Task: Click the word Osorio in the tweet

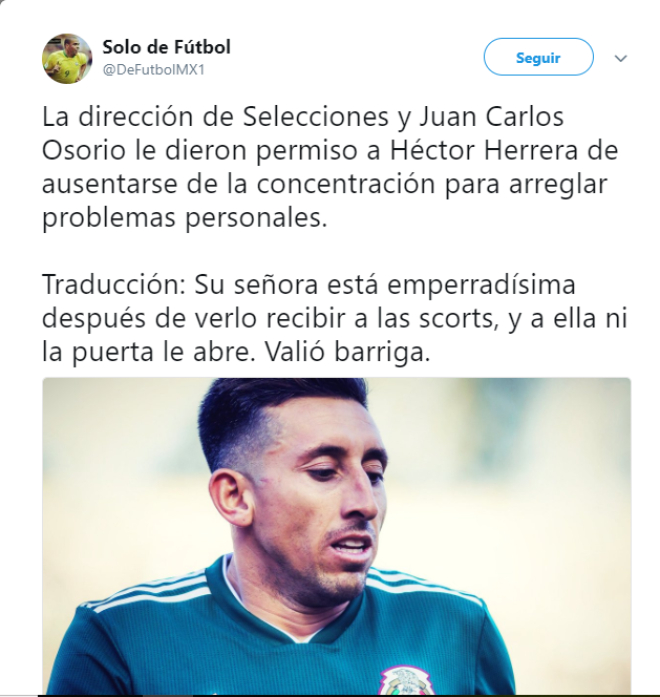Action: point(84,151)
